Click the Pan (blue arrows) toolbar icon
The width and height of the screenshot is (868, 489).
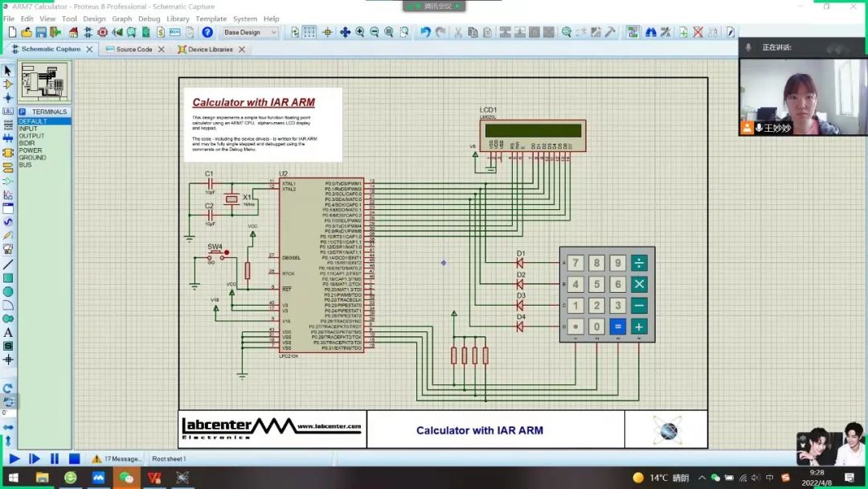345,33
